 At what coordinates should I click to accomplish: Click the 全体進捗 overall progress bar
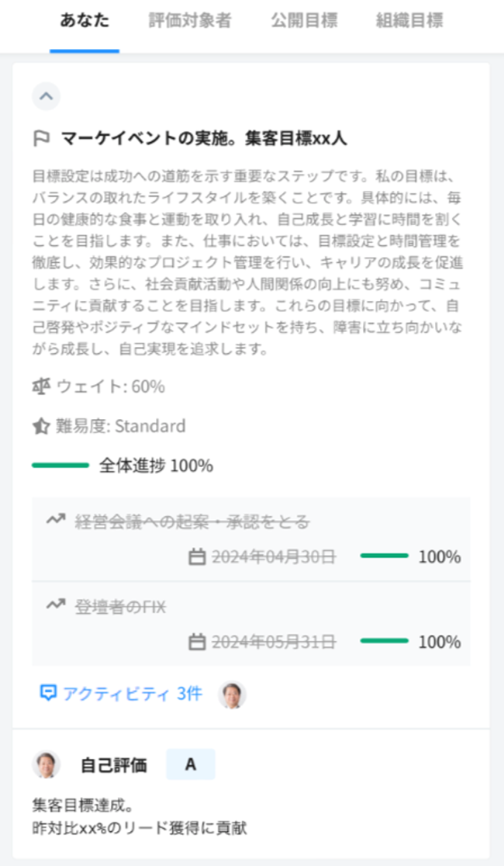coord(60,466)
